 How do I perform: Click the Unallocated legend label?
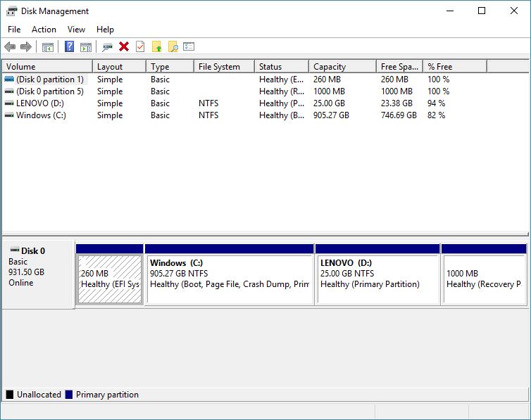tap(39, 395)
